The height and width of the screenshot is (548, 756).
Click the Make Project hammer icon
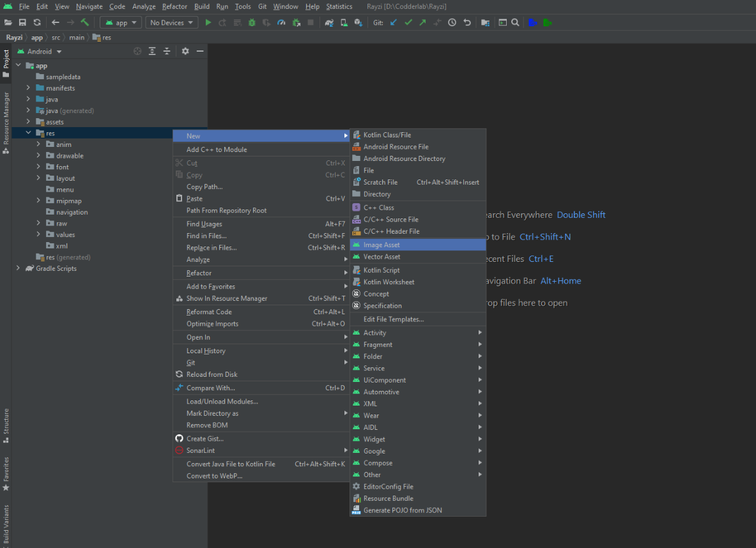84,22
